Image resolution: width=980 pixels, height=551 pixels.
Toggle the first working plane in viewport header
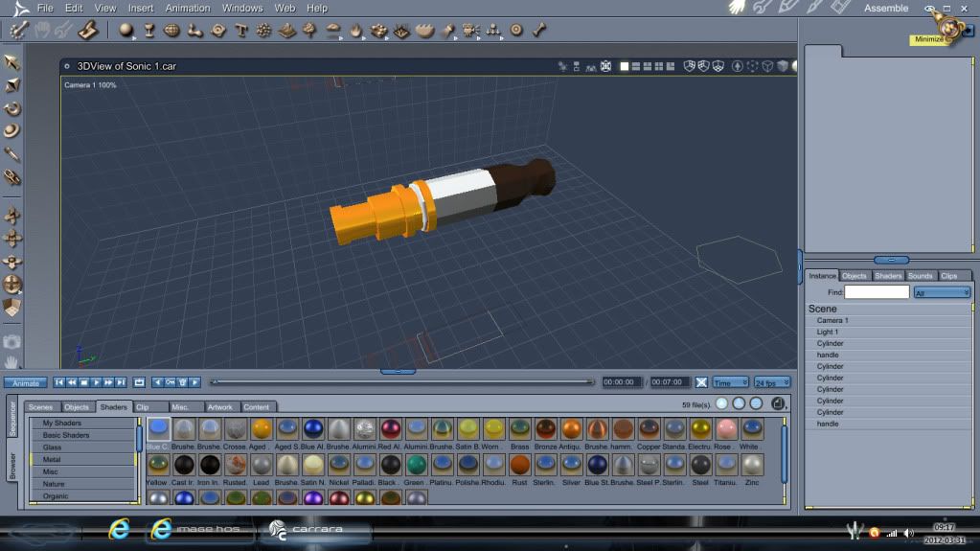coord(689,66)
